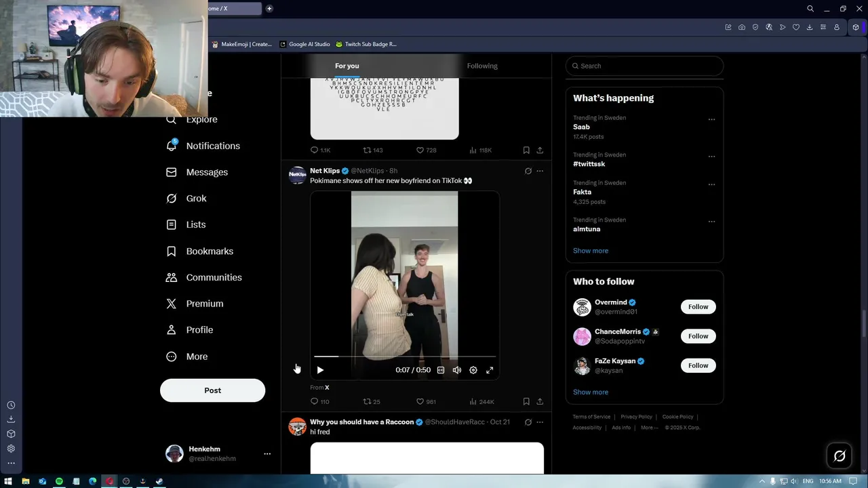Open the floating Grok button
The width and height of the screenshot is (868, 488).
pyautogui.click(x=840, y=456)
